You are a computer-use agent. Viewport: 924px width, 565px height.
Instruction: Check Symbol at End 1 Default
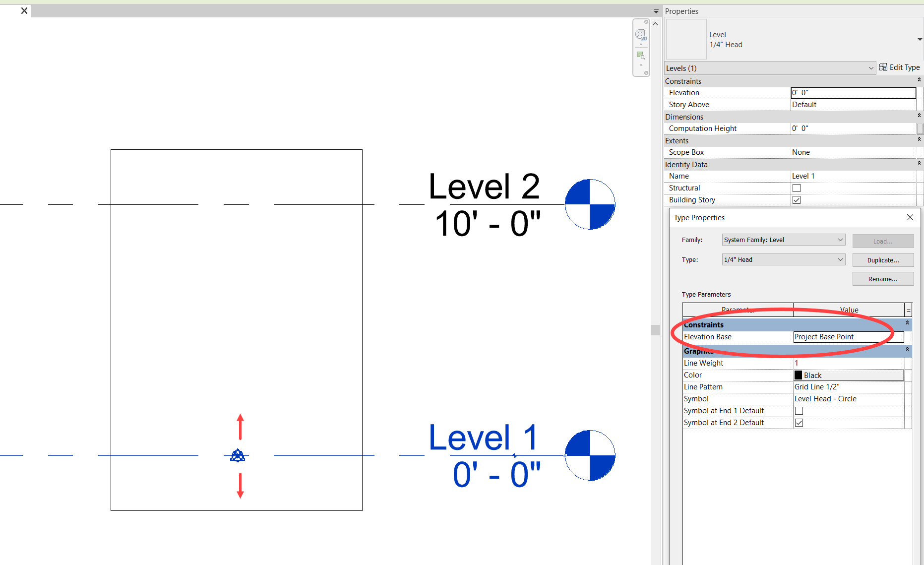tap(799, 410)
